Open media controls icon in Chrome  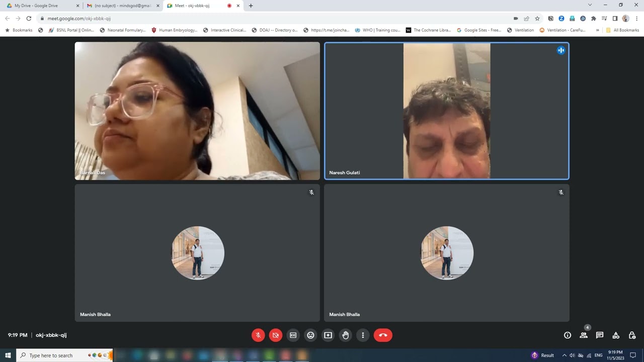click(604, 18)
